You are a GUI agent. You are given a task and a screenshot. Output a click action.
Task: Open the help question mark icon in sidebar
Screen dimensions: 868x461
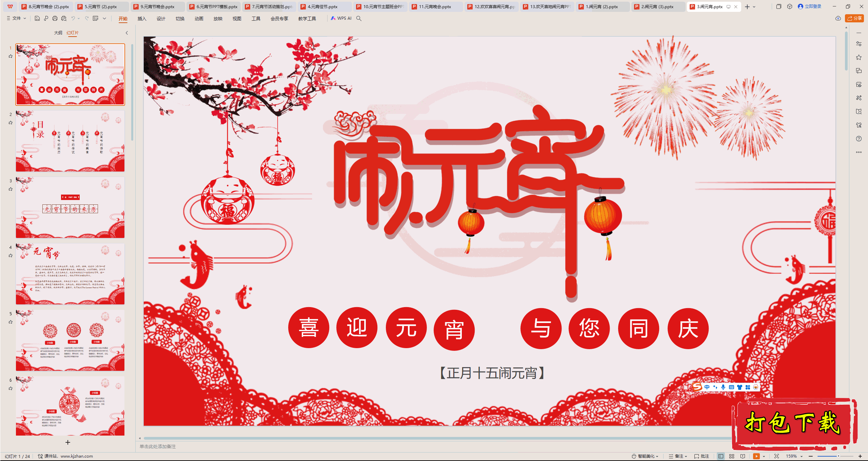click(x=859, y=139)
